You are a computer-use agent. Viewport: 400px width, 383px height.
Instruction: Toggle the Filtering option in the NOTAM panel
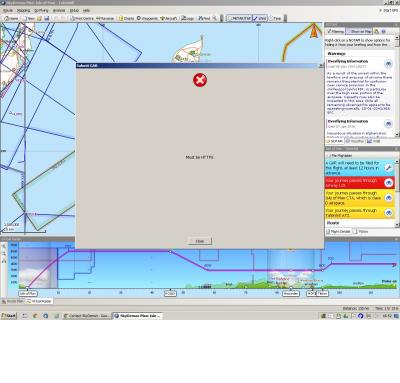coord(335,31)
